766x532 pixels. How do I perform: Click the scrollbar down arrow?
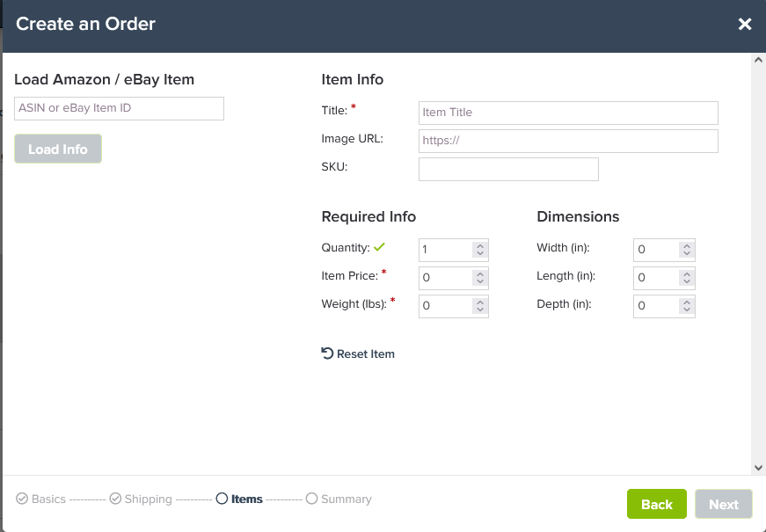point(758,468)
